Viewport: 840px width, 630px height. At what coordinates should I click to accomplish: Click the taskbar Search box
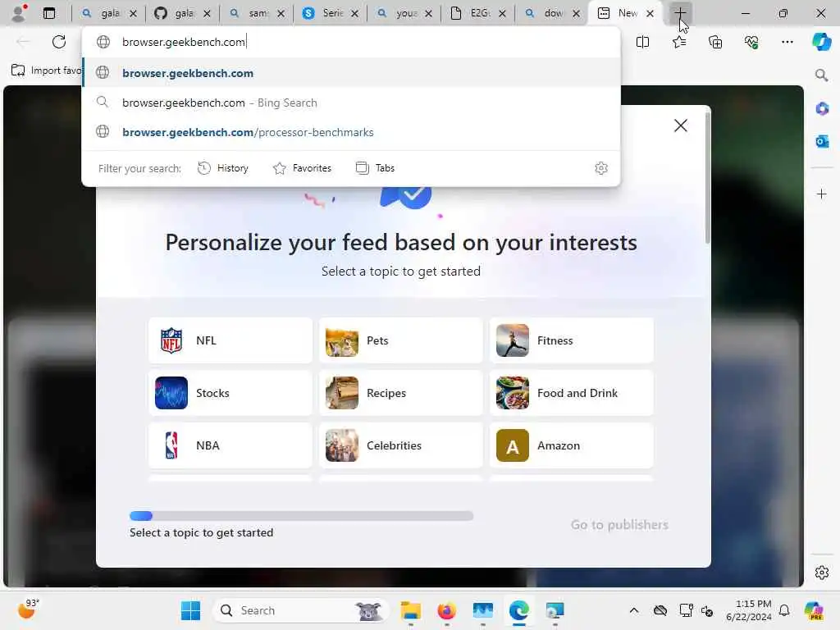pyautogui.click(x=300, y=610)
